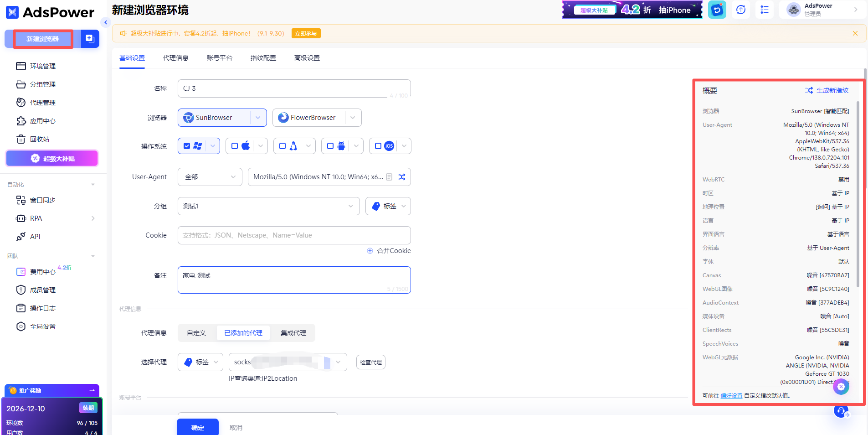Open User-Agent list document icon
The height and width of the screenshot is (435, 868).
(x=389, y=177)
